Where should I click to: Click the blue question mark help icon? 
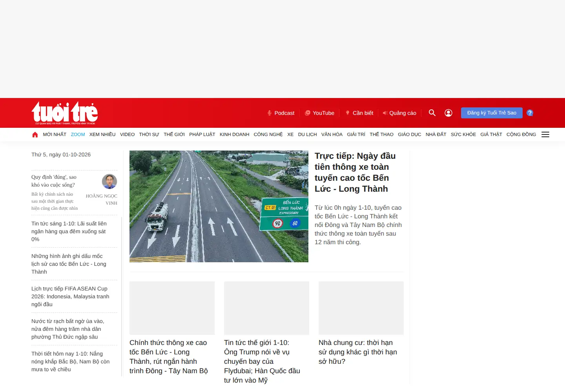530,113
